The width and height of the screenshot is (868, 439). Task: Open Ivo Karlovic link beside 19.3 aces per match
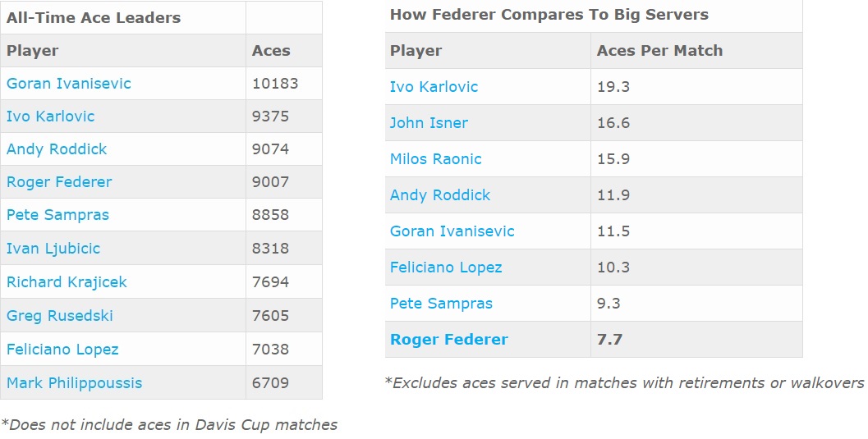click(x=434, y=87)
